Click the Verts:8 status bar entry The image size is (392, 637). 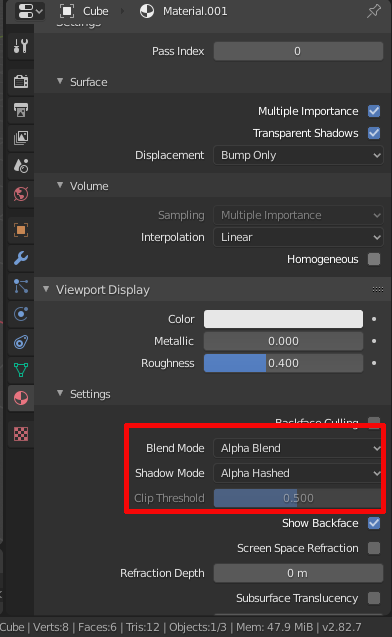point(51,627)
